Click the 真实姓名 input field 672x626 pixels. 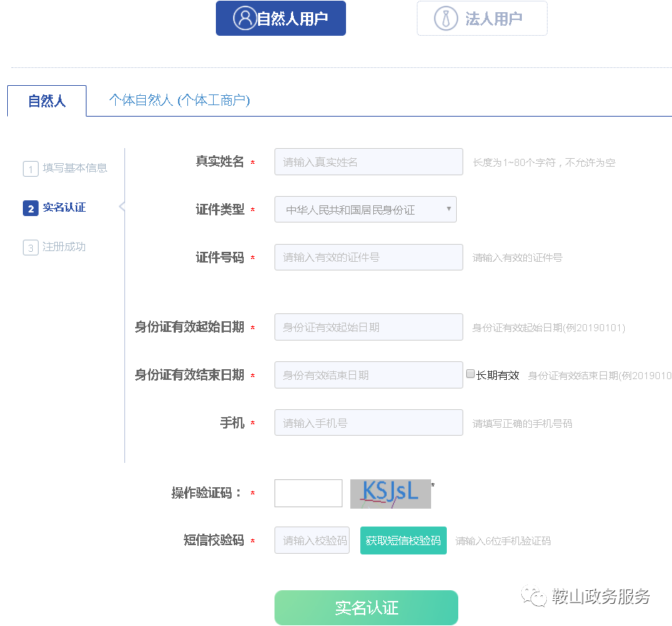[368, 162]
